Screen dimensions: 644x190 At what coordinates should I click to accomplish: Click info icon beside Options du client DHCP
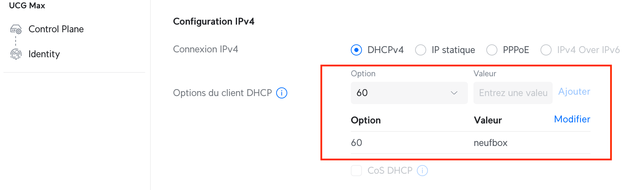282,93
